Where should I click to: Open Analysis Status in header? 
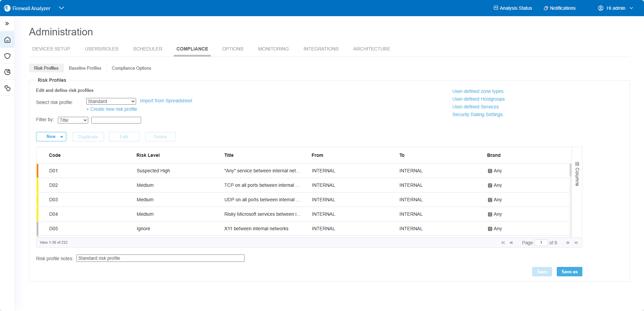(x=513, y=8)
